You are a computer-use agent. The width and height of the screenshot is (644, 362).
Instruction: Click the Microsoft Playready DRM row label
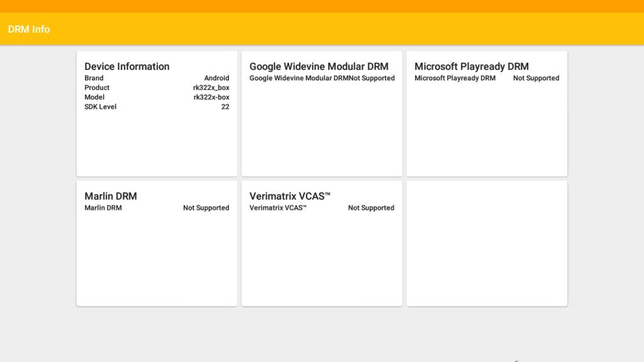(455, 78)
